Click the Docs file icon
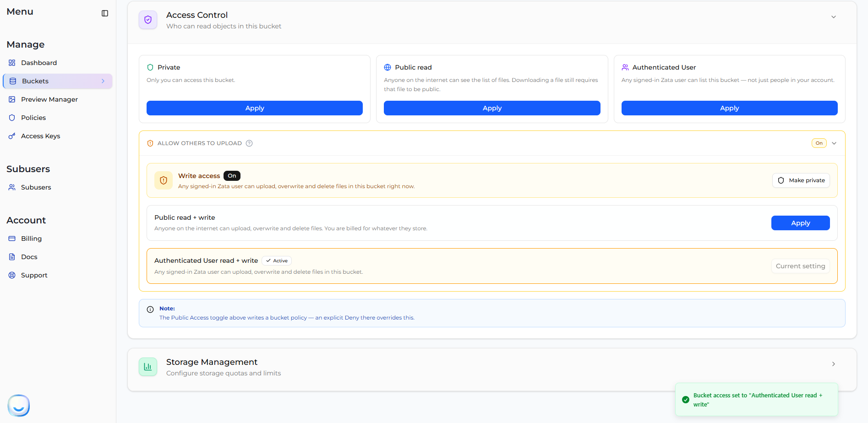The width and height of the screenshot is (868, 423). pos(12,257)
